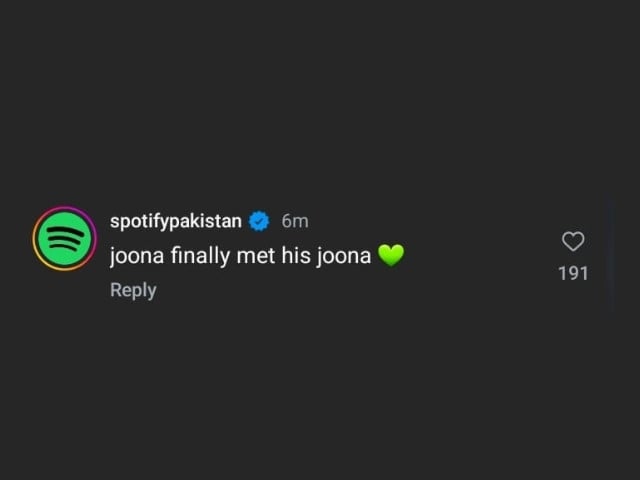Like the spotifypakistan comment with the heart icon
Screen dimensions: 640x480
tap(573, 241)
